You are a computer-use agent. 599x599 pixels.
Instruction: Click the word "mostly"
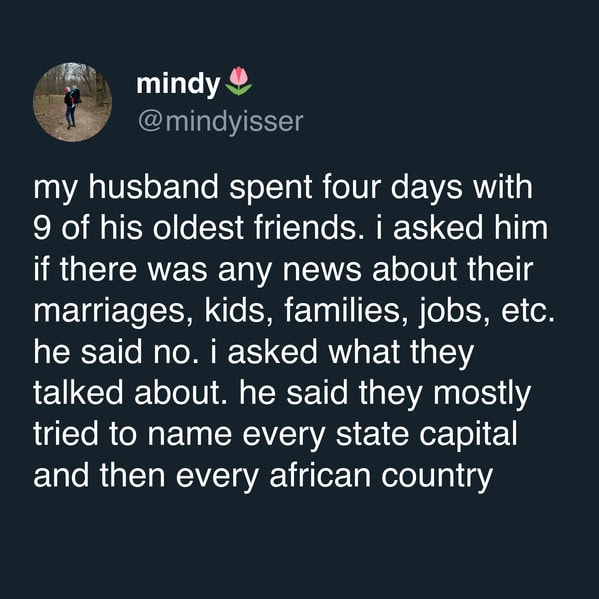[x=482, y=395]
